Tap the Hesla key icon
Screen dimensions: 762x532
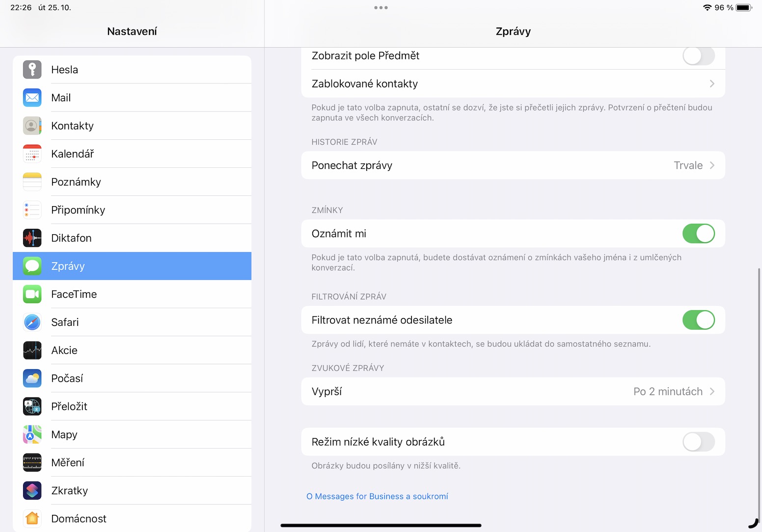tap(32, 70)
